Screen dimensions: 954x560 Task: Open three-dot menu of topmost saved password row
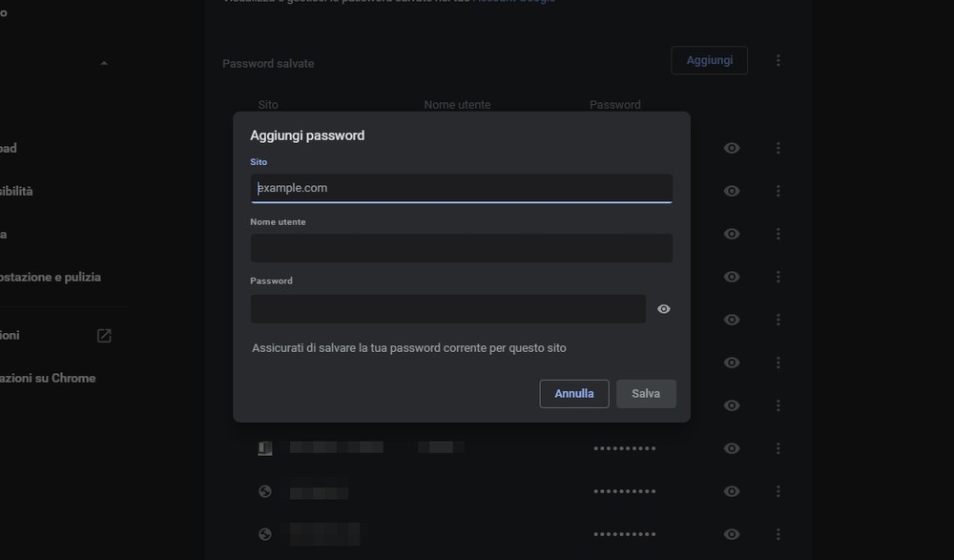coord(778,148)
